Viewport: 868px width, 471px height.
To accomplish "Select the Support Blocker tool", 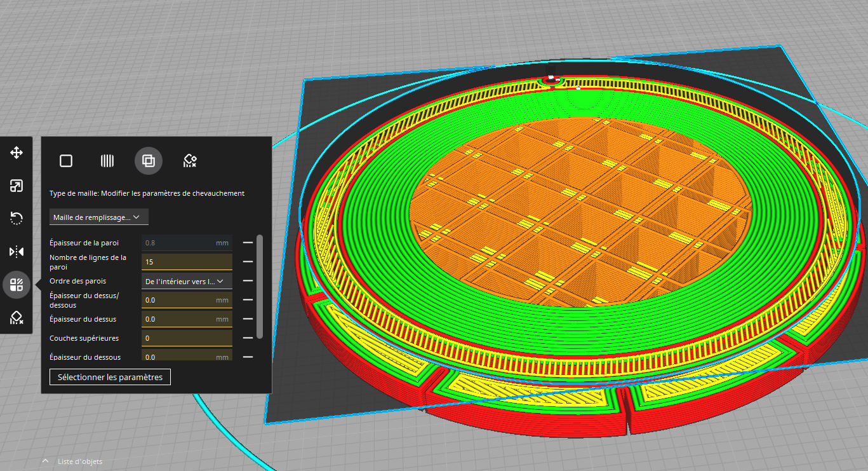I will click(17, 318).
